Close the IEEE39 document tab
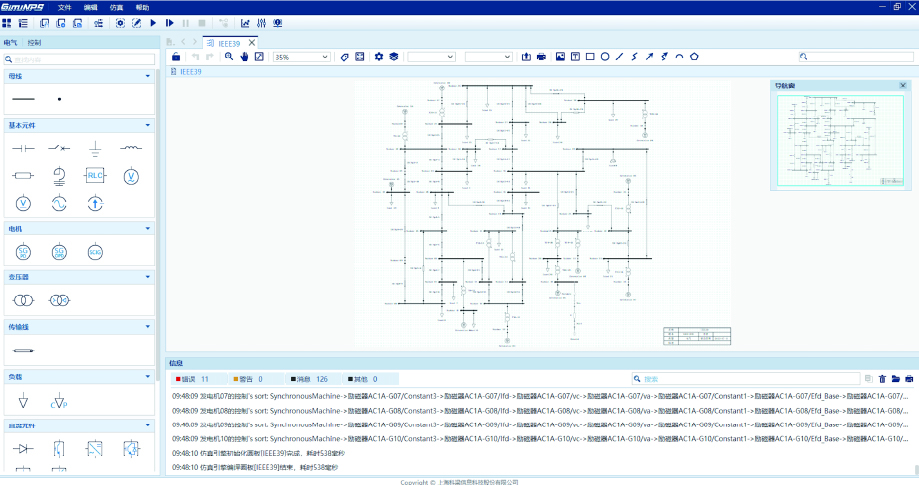This screenshot has width=919, height=486. [252, 43]
